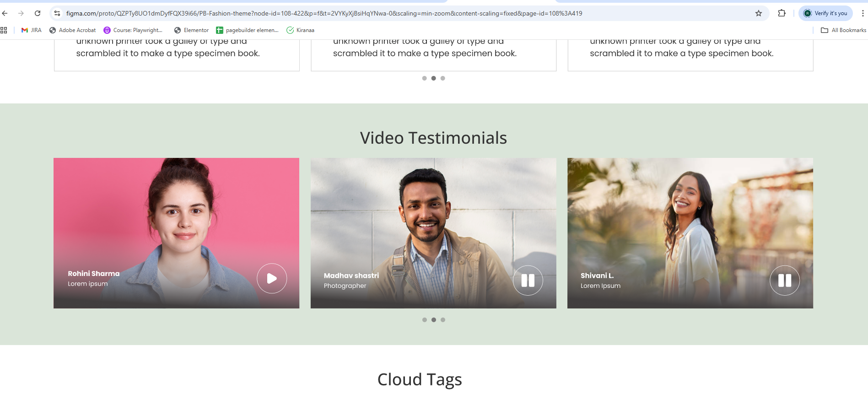
Task: Bookmark this page with the star icon
Action: (759, 13)
